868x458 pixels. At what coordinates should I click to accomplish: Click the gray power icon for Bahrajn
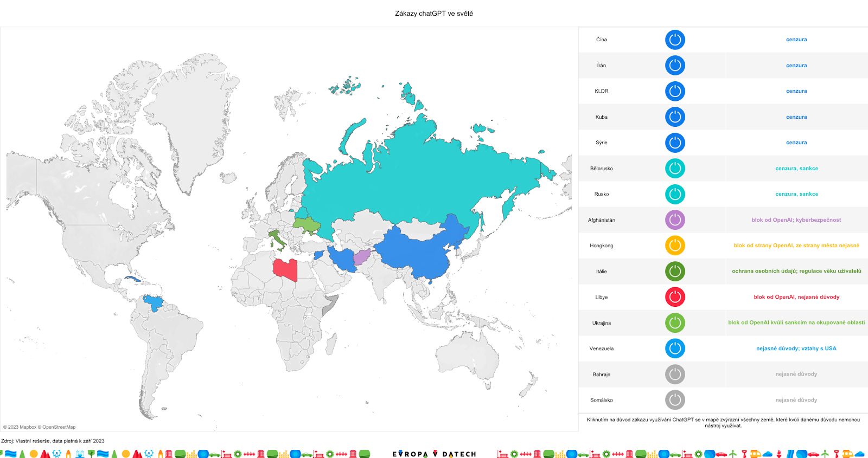point(675,375)
